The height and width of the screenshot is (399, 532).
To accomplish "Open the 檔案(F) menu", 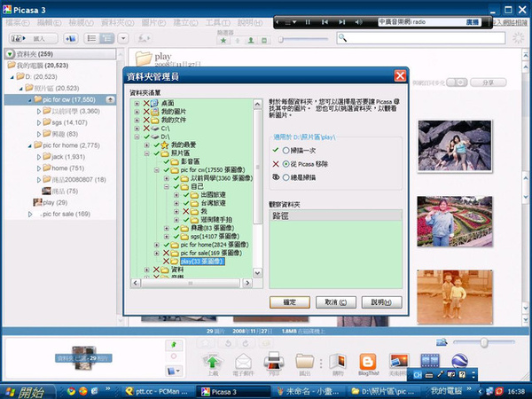I will coord(18,23).
